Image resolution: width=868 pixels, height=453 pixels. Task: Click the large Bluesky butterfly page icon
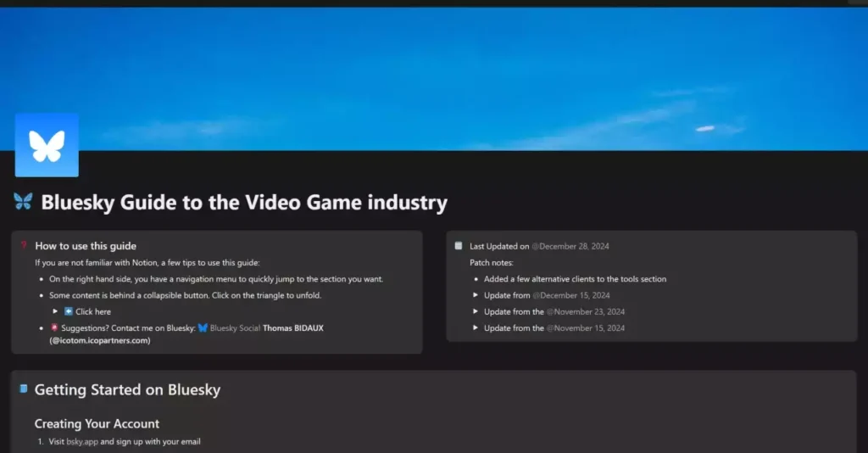tap(47, 145)
